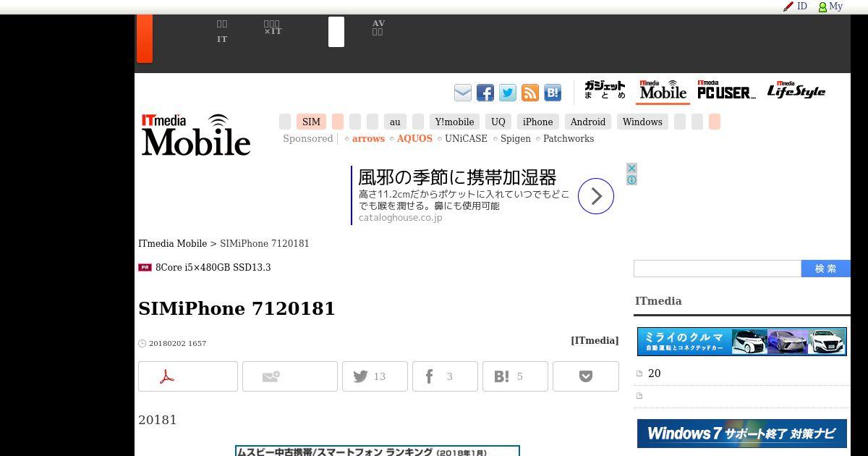The width and height of the screenshot is (868, 456).
Task: Select the au category tag
Action: pos(395,122)
